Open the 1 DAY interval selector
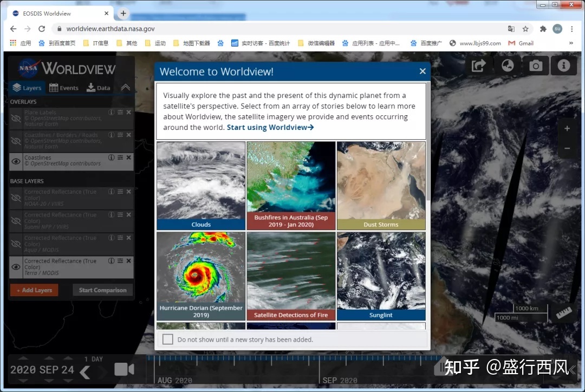Screen dimensions: 585x392 point(93,359)
